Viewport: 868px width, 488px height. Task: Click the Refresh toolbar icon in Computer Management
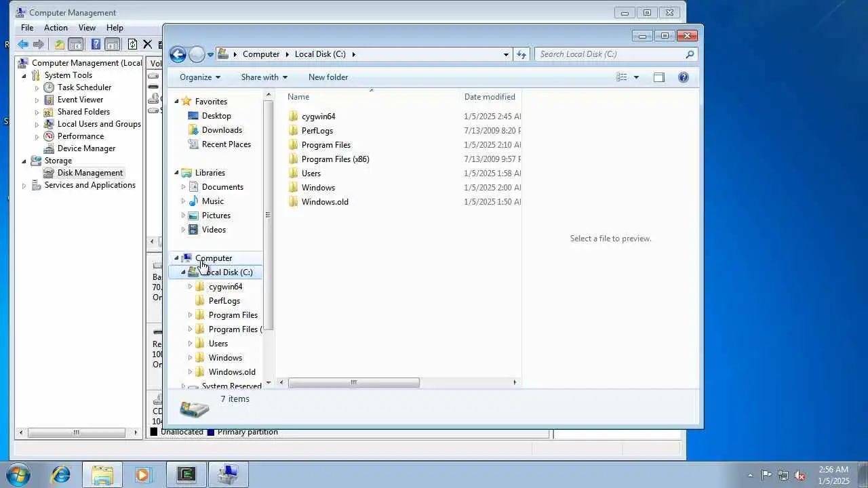pyautogui.click(x=132, y=45)
